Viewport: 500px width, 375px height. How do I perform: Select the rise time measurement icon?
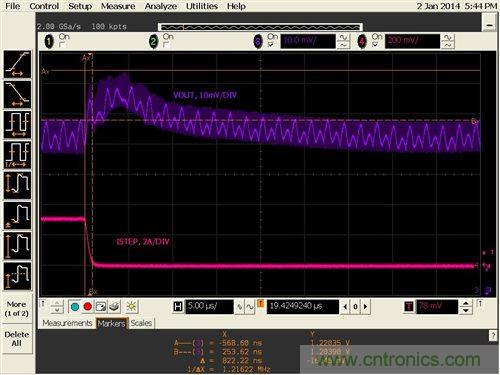click(18, 64)
